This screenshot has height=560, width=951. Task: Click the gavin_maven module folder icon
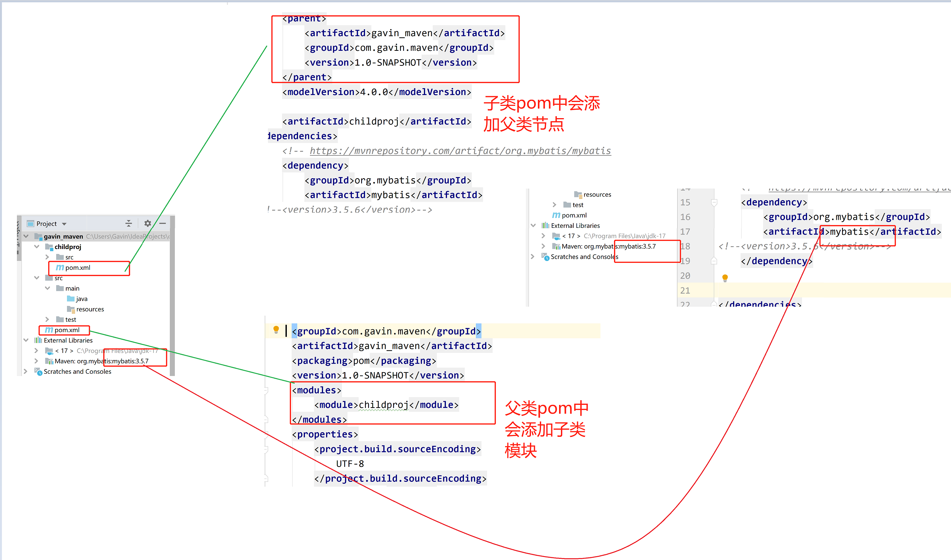click(x=38, y=236)
